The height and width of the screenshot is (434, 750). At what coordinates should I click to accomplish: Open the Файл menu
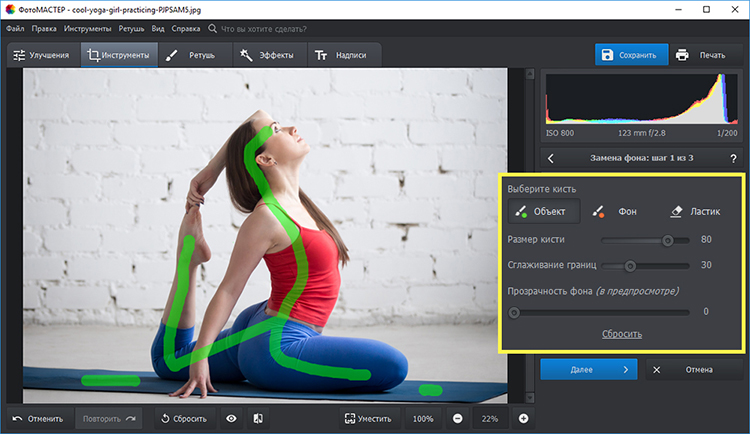point(15,29)
